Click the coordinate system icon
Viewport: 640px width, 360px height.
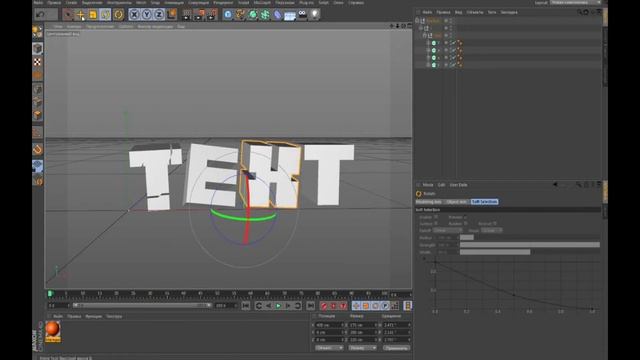pyautogui.click(x=172, y=15)
